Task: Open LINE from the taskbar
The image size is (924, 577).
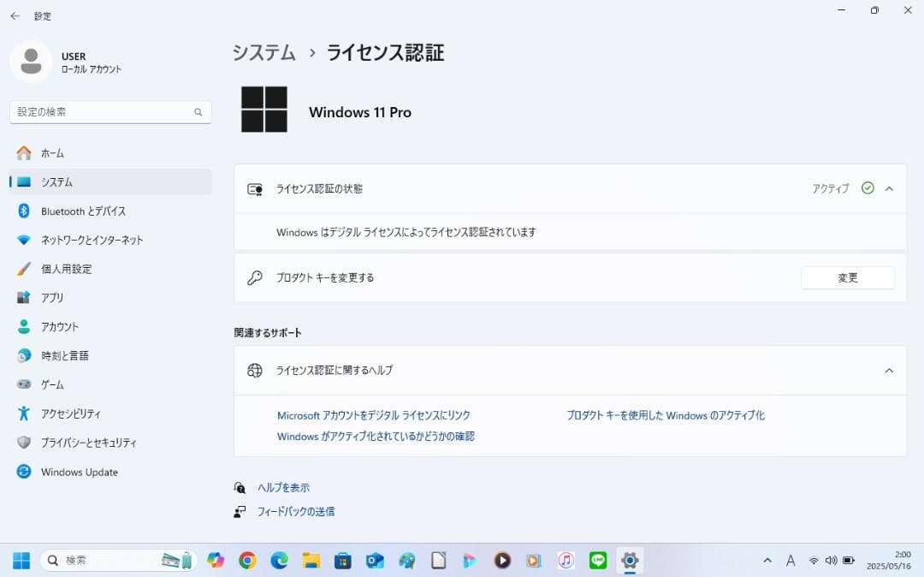Action: (596, 561)
